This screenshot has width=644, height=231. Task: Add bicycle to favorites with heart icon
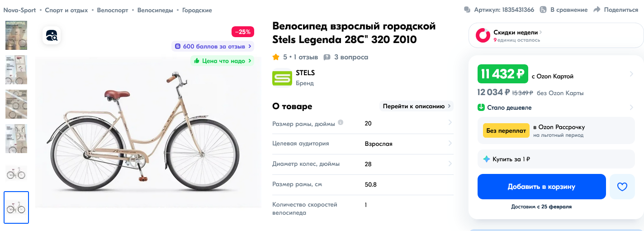pos(622,187)
